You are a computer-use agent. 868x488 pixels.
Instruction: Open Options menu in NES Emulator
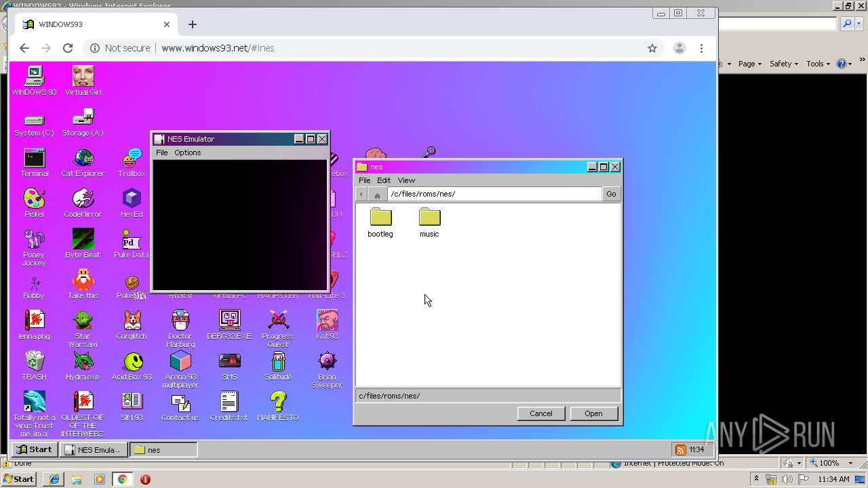pos(188,152)
